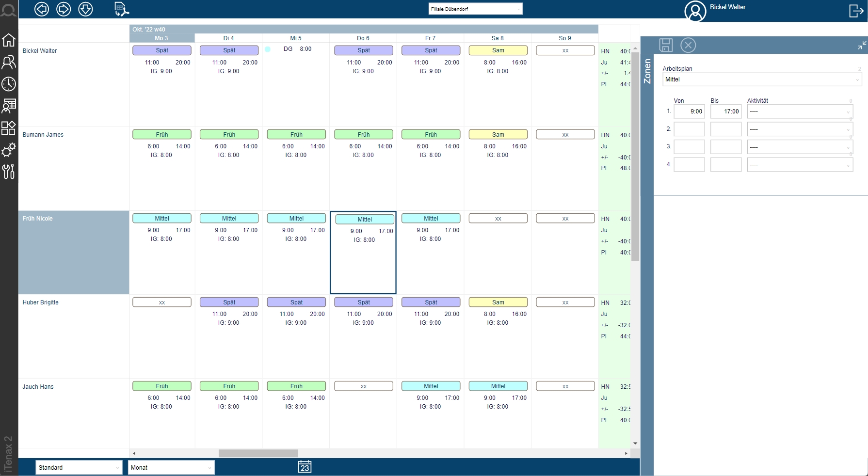This screenshot has height=476, width=868.
Task: Click Bickel Walter's Sam shift on Saturday
Action: [498, 50]
